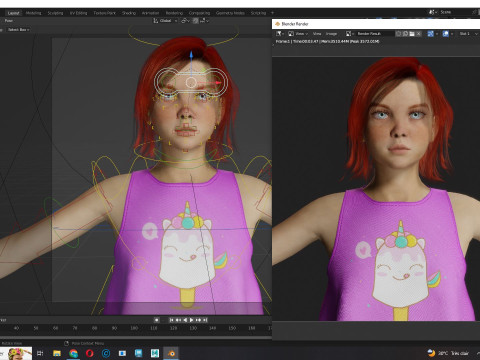This screenshot has width=480, height=360.
Task: Click the weather widget in the taskbar
Action: tap(448, 353)
